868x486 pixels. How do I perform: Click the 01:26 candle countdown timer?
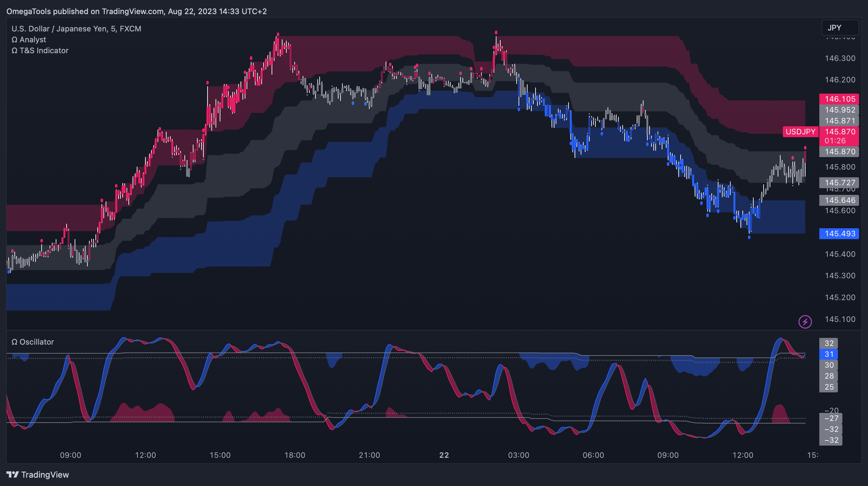click(835, 141)
